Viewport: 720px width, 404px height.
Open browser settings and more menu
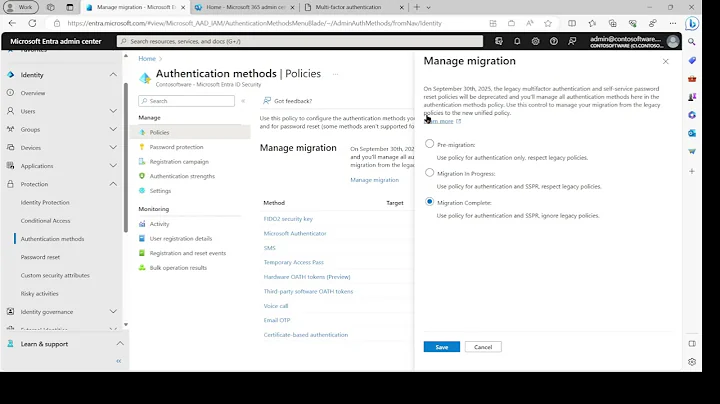[673, 23]
